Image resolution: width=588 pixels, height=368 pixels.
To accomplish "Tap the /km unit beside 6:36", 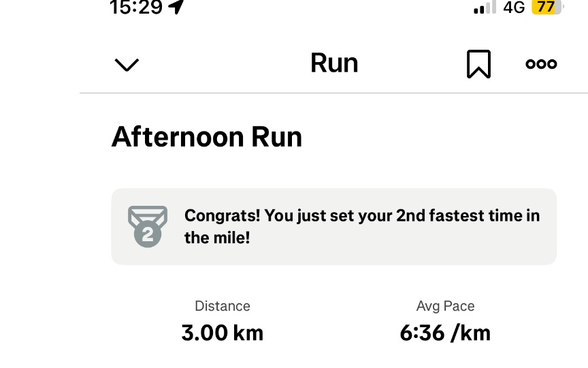I will (x=470, y=333).
